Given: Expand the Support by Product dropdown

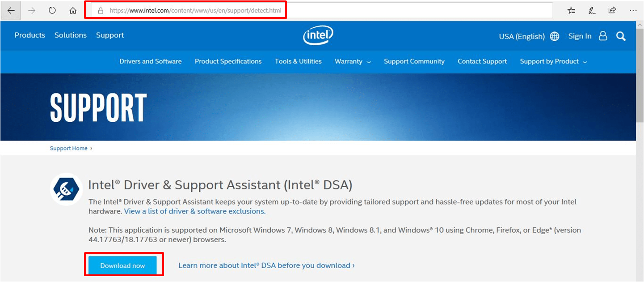Looking at the screenshot, I should tap(553, 61).
